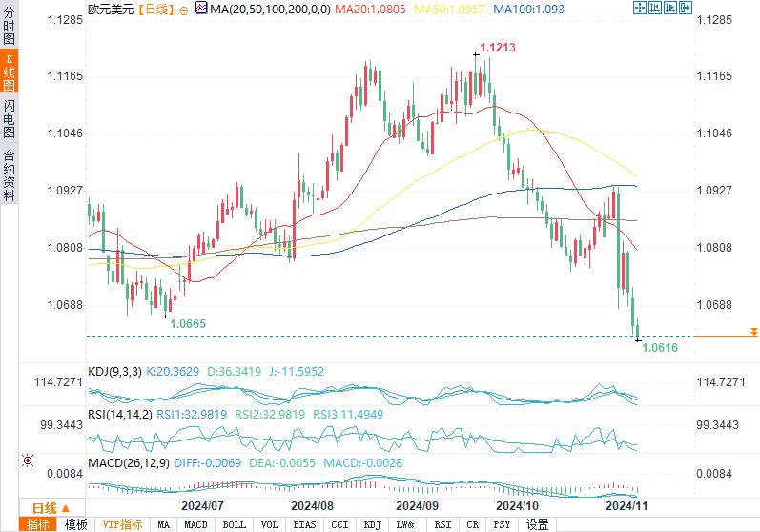The image size is (760, 532).
Task: Open 设置 settings button
Action: tap(537, 524)
